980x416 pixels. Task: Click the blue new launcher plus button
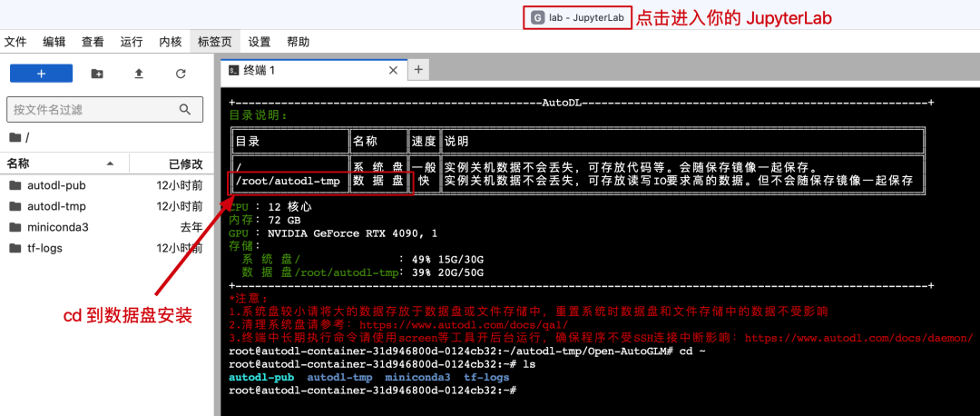tap(41, 74)
